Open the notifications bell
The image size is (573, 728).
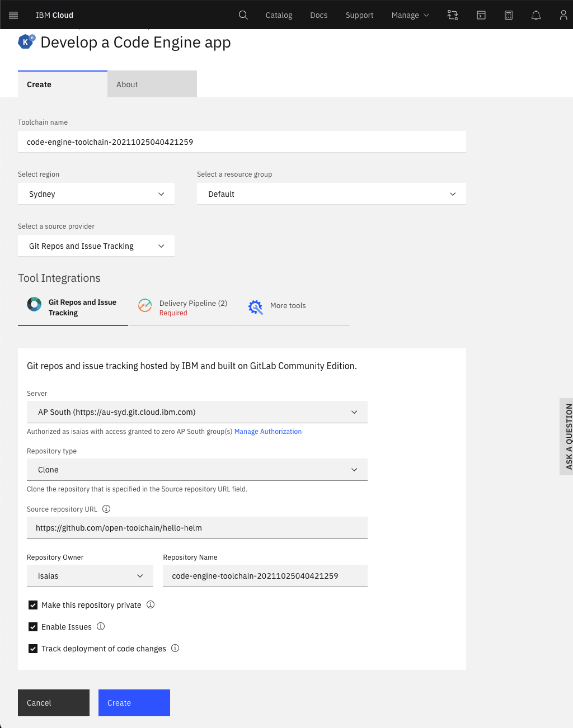[536, 15]
